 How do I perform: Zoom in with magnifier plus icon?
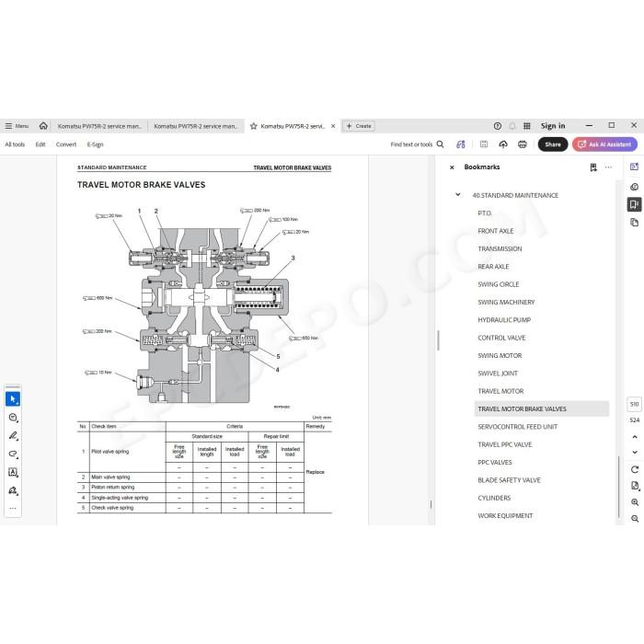pyautogui.click(x=635, y=502)
